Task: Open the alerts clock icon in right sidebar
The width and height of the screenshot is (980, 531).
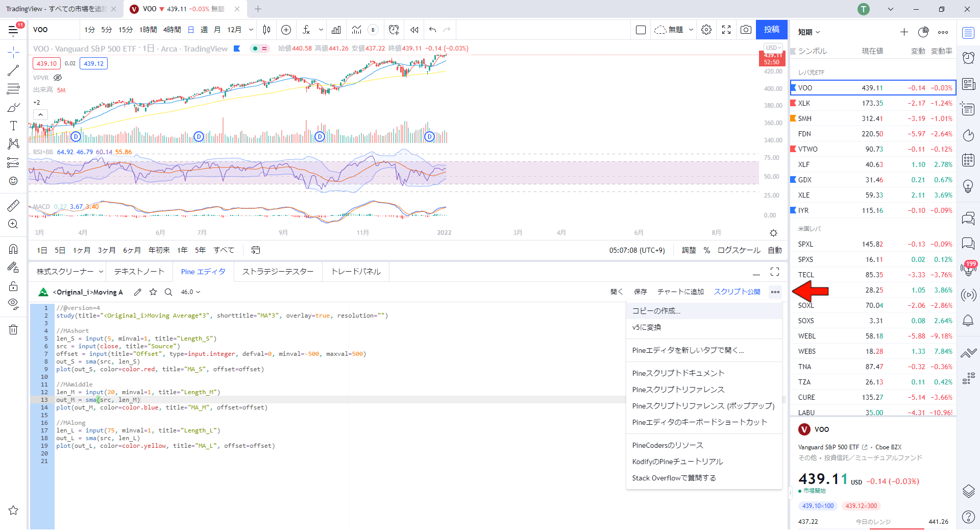Action: (968, 58)
